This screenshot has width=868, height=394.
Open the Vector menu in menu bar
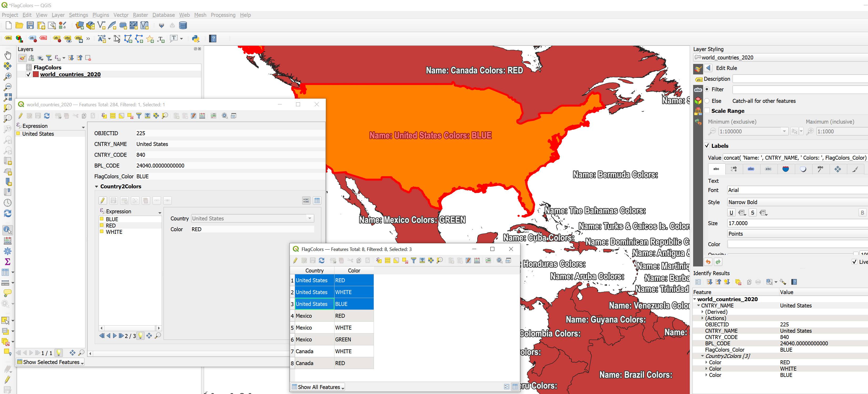(120, 15)
